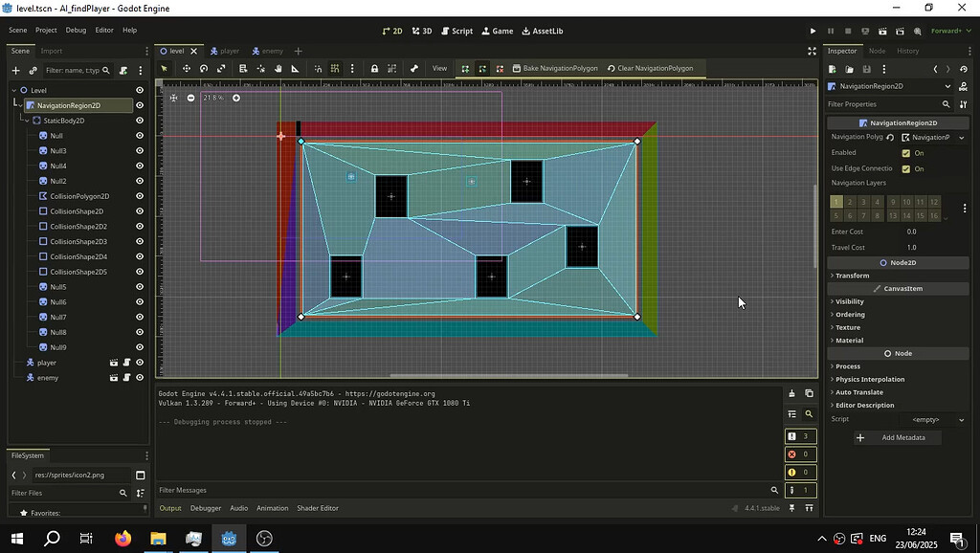
Task: Open the enemy node's script icon
Action: pos(127,377)
